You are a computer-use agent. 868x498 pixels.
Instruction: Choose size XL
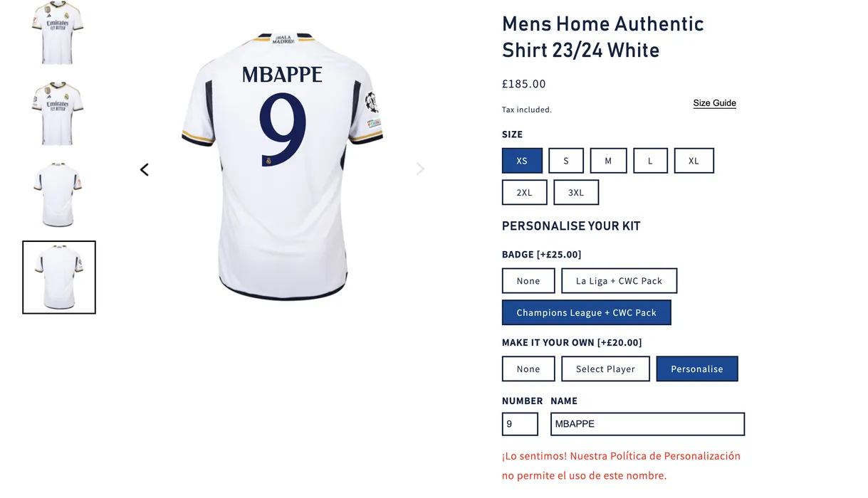point(694,161)
